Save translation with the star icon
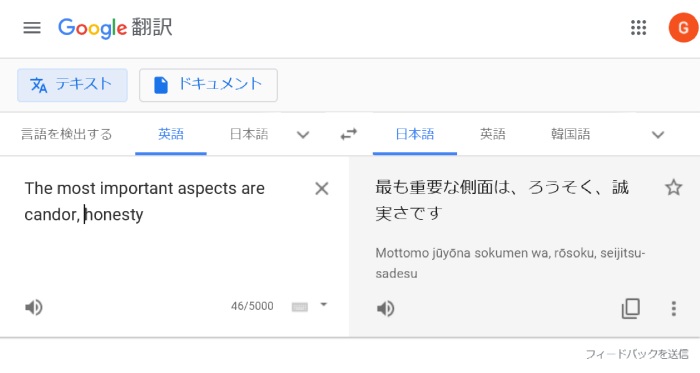This screenshot has height=373, width=700. click(673, 187)
